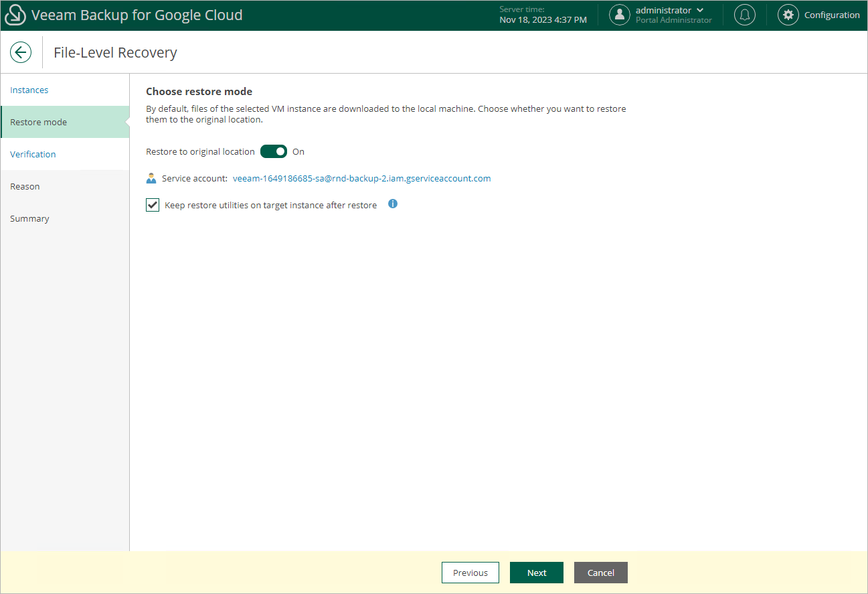Click the Restore to original location label
The image size is (868, 594).
(x=200, y=151)
